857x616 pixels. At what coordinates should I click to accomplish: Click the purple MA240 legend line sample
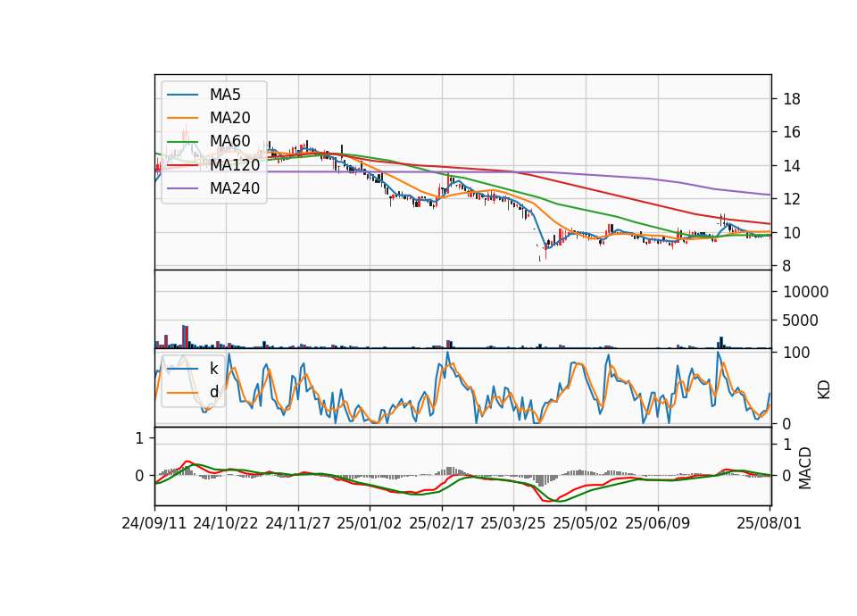tap(182, 188)
